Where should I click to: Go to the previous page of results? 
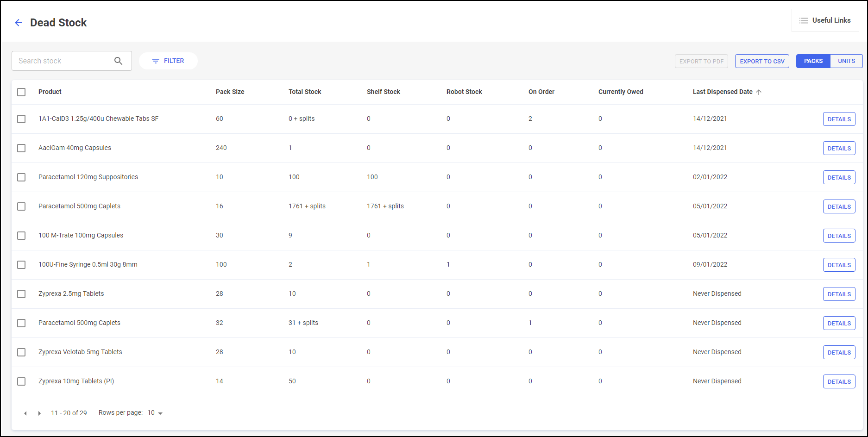(x=25, y=413)
